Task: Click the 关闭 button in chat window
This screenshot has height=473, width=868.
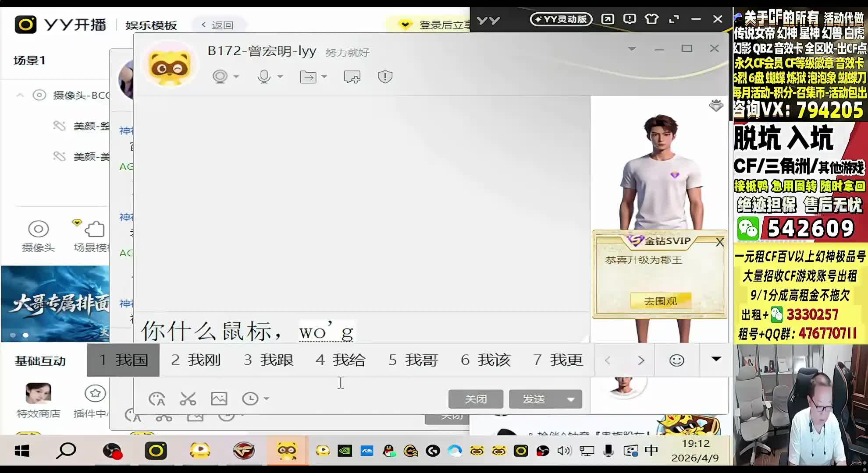Action: click(x=476, y=399)
